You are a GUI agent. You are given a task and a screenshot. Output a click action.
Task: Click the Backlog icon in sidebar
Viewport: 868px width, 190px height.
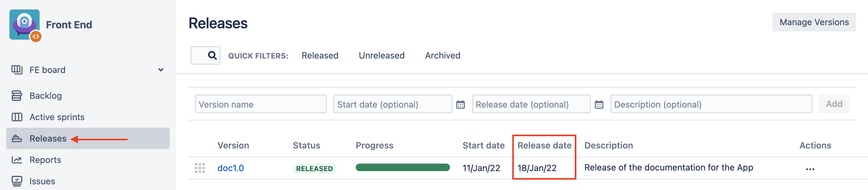[x=17, y=96]
